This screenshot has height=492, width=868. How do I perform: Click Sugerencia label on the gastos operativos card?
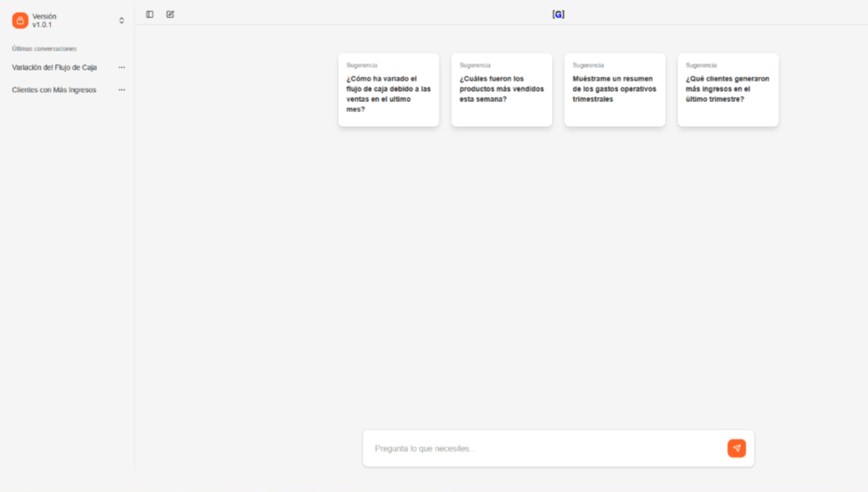tap(588, 65)
